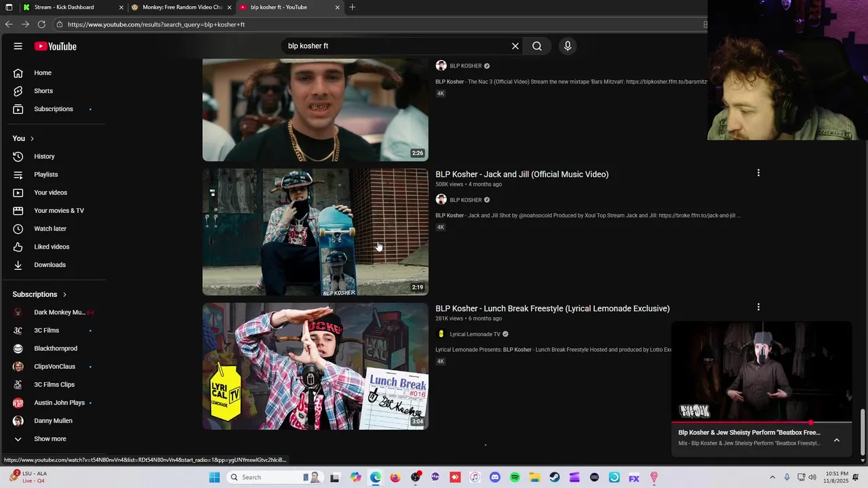Open Discord from the taskbar

(x=494, y=477)
